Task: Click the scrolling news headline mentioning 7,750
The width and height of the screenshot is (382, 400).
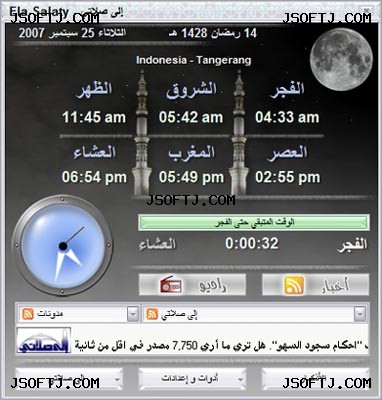Action: 221,346
